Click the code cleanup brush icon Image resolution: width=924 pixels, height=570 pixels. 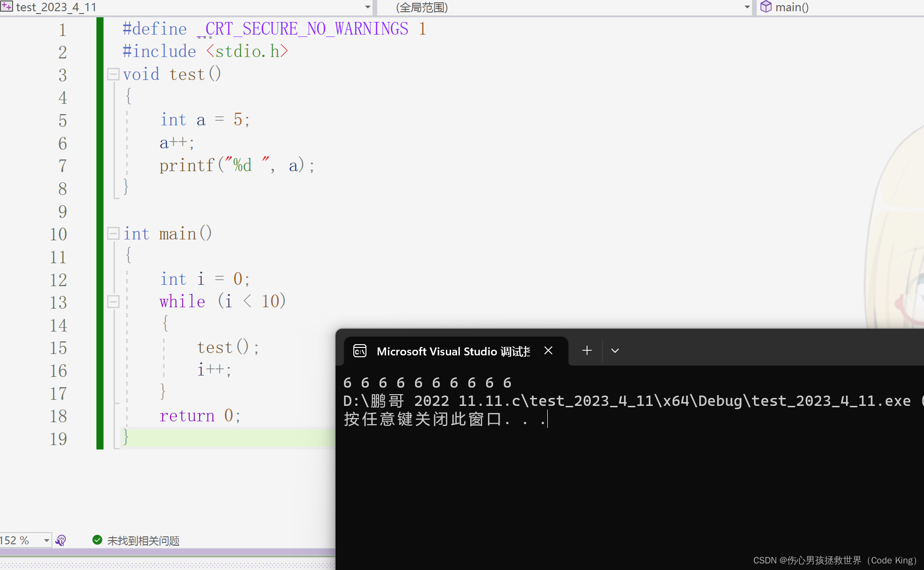[x=61, y=541]
